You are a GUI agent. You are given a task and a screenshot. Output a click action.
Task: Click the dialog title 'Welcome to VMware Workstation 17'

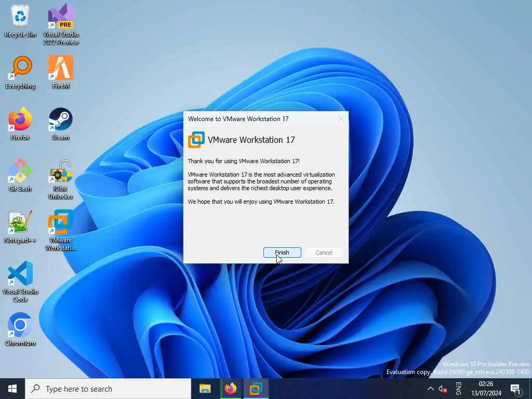click(238, 119)
